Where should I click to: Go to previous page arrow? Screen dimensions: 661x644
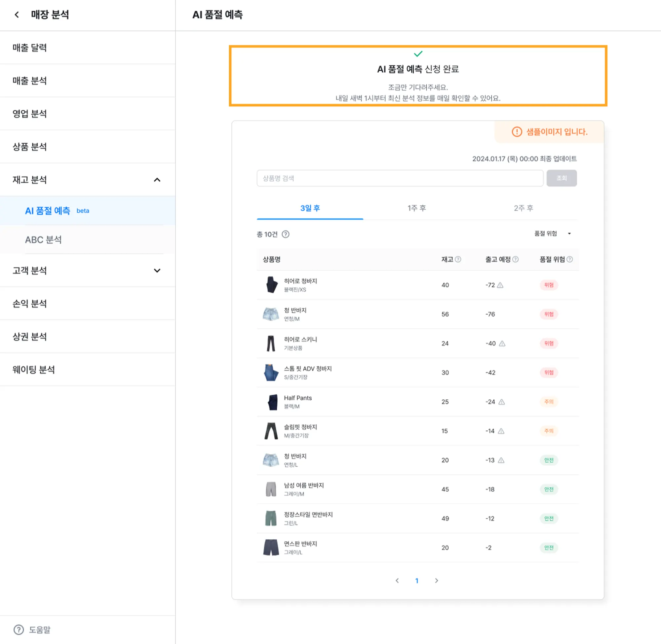[x=397, y=580]
